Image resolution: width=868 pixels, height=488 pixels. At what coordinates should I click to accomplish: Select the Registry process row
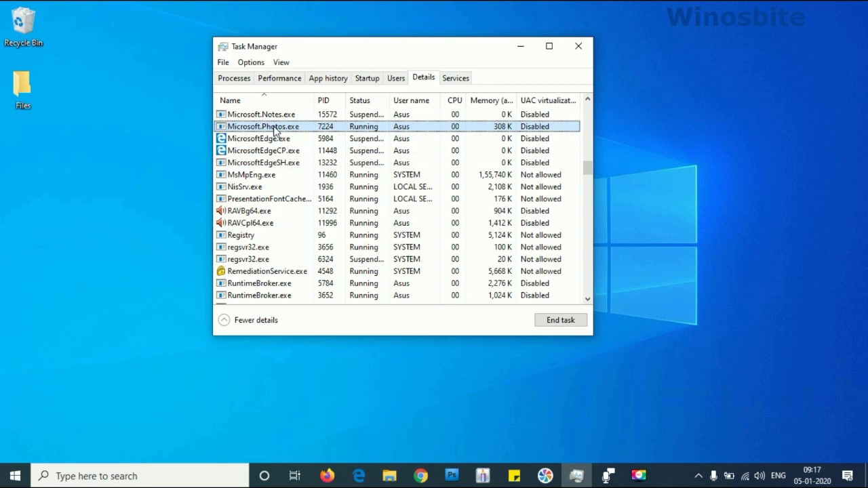click(x=398, y=235)
